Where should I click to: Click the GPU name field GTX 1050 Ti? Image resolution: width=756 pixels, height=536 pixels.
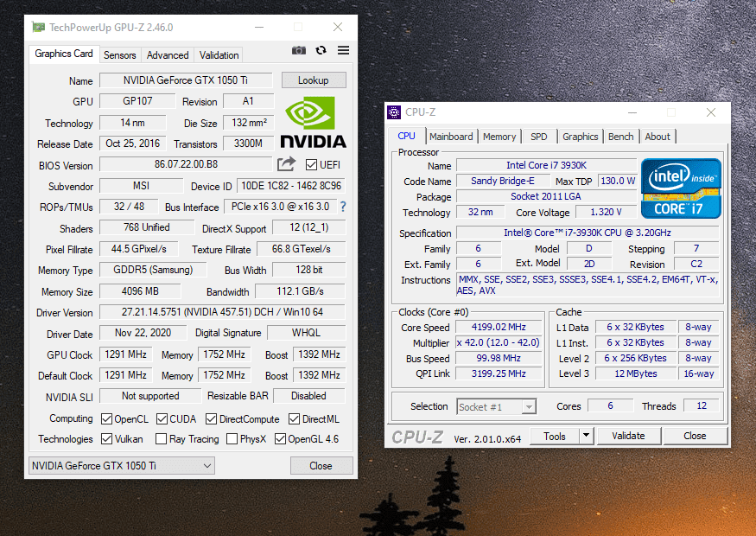point(186,80)
